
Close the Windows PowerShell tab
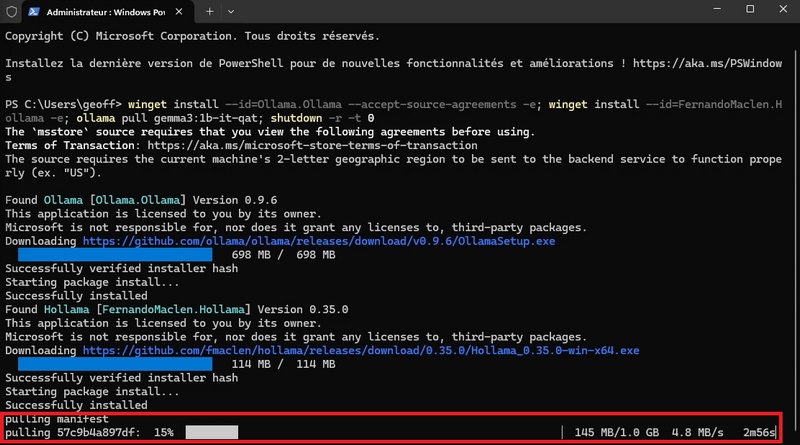(x=179, y=11)
